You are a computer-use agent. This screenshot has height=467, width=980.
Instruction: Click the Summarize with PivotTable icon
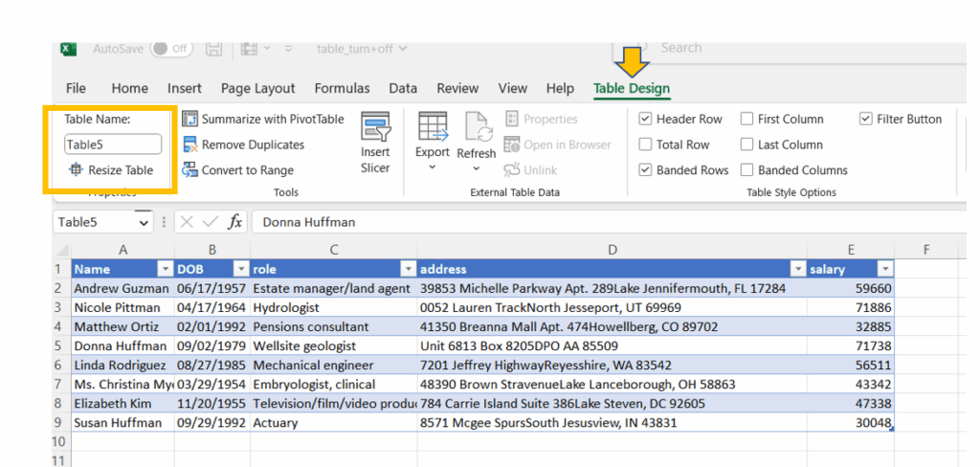pyautogui.click(x=190, y=119)
